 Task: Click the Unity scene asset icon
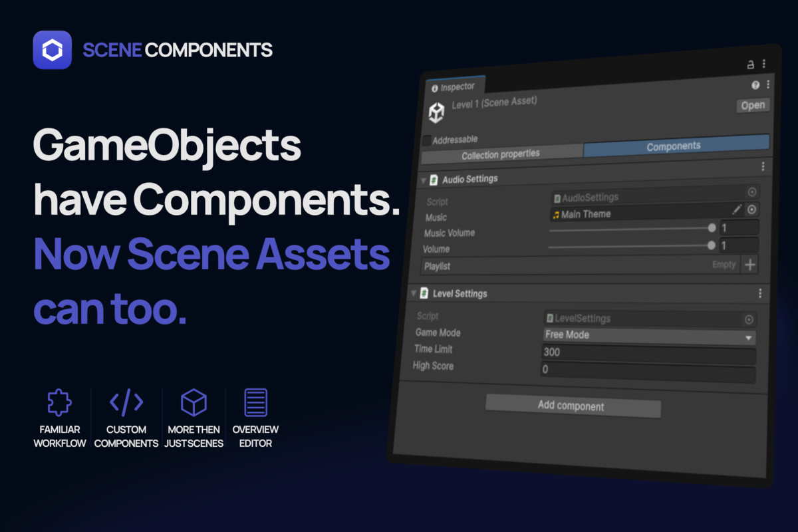[x=436, y=113]
